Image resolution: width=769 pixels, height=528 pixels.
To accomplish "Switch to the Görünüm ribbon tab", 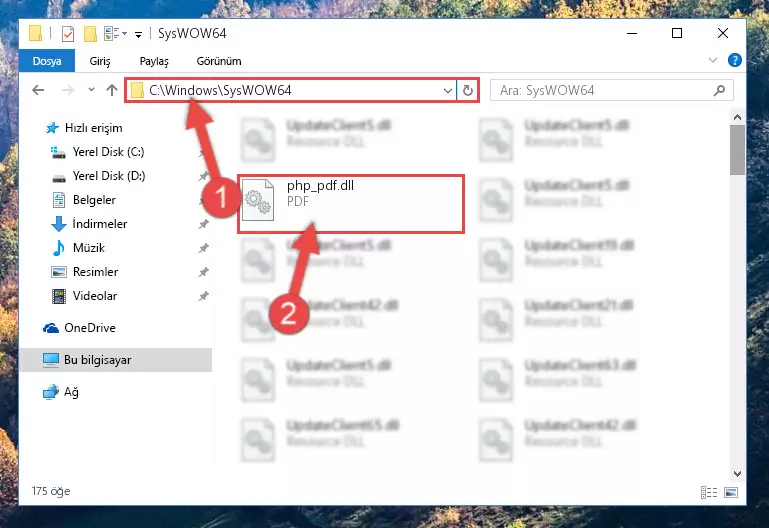I will point(219,61).
